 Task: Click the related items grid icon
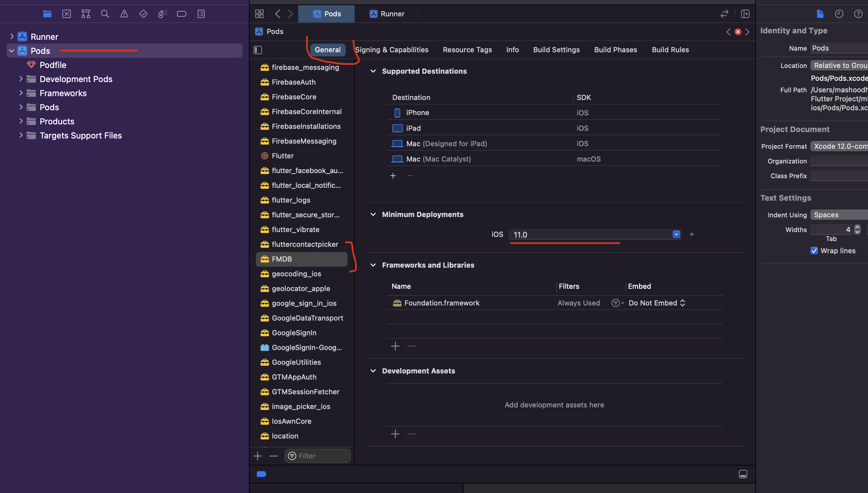coord(259,14)
